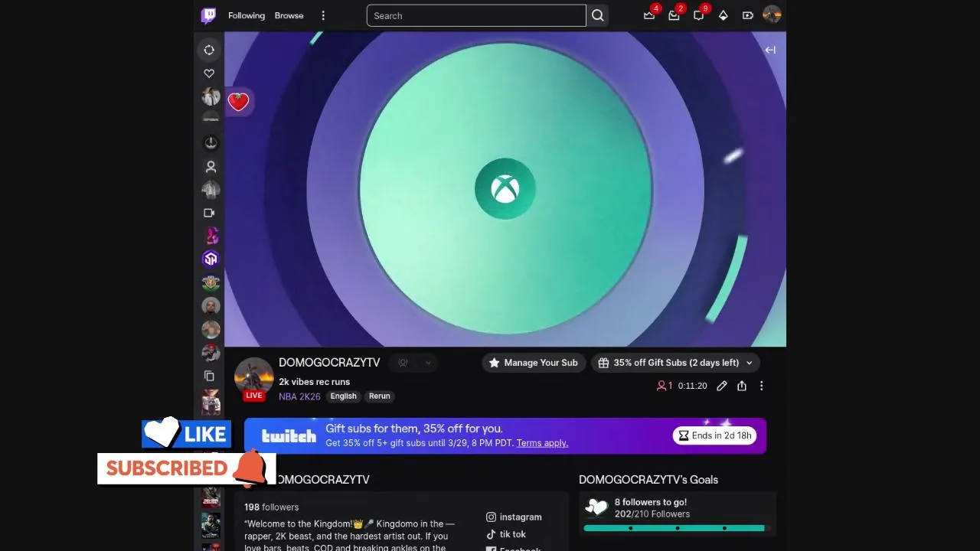Click the share stream icon
980x551 pixels.
pos(742,386)
